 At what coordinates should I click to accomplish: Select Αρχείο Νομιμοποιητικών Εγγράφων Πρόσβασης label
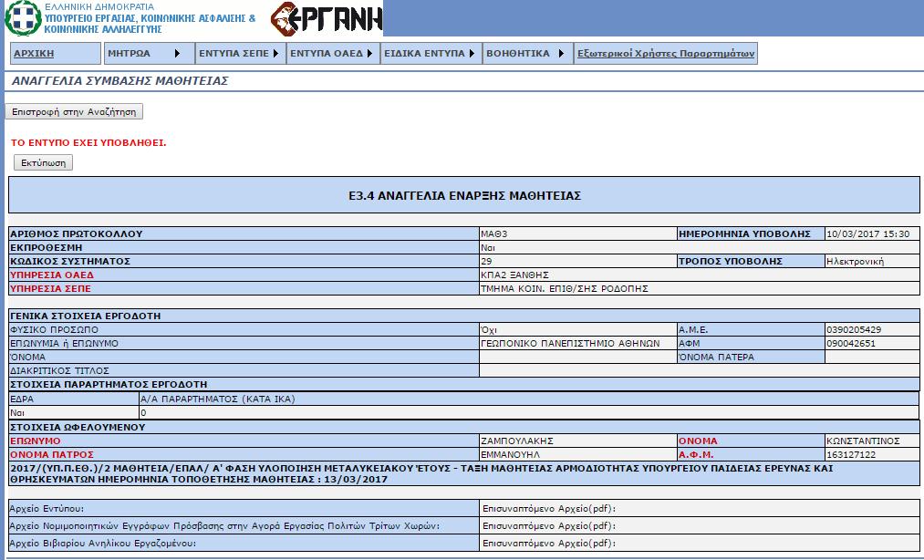click(224, 526)
